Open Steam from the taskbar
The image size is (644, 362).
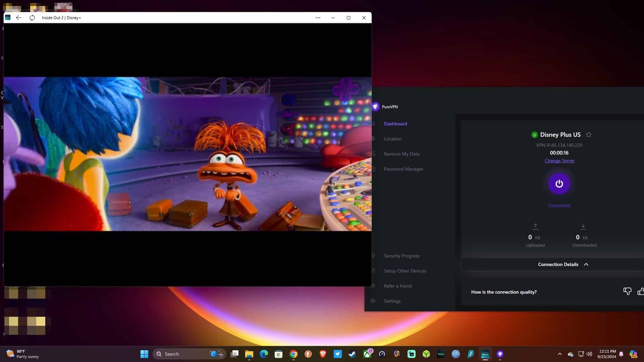(352, 354)
